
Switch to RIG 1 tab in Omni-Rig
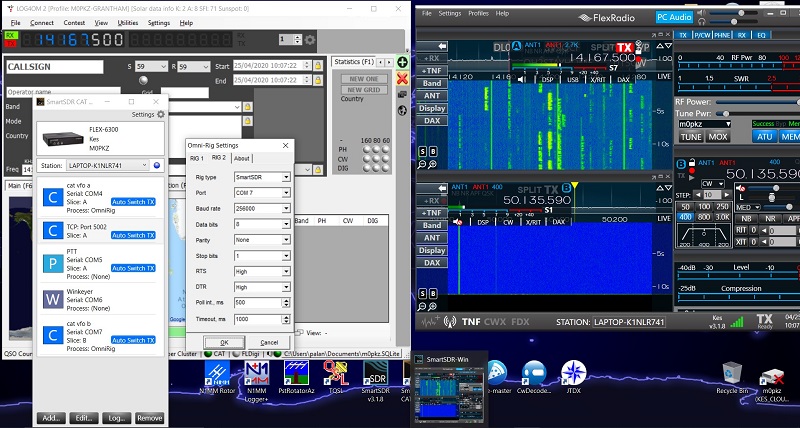[x=196, y=158]
